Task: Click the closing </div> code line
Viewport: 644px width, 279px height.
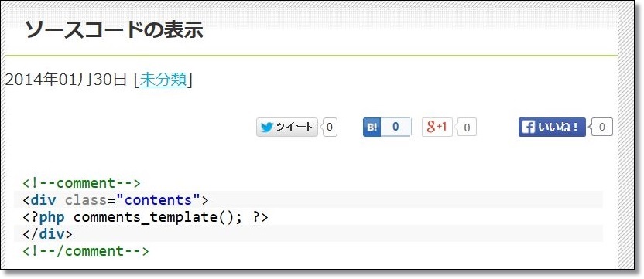Action: pyautogui.click(x=308, y=234)
